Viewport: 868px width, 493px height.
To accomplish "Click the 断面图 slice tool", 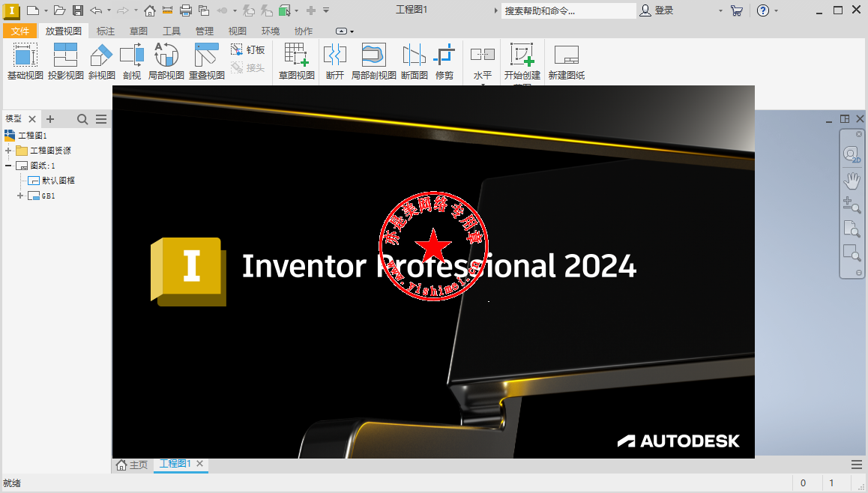I will click(x=414, y=61).
